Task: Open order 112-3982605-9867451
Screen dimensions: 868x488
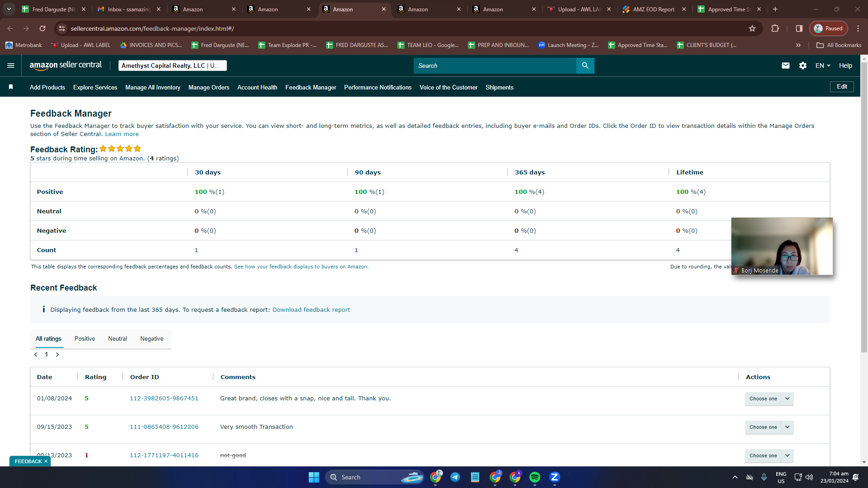Action: coord(164,399)
